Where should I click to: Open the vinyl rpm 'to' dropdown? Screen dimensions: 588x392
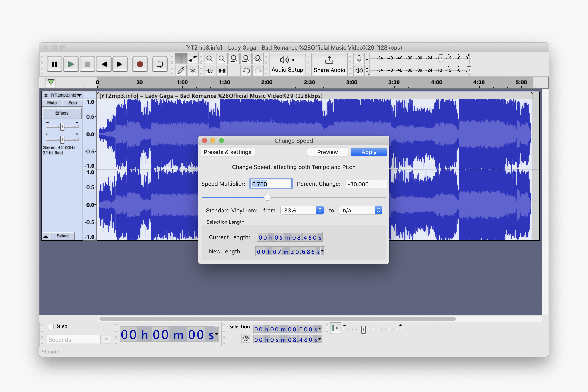point(361,211)
